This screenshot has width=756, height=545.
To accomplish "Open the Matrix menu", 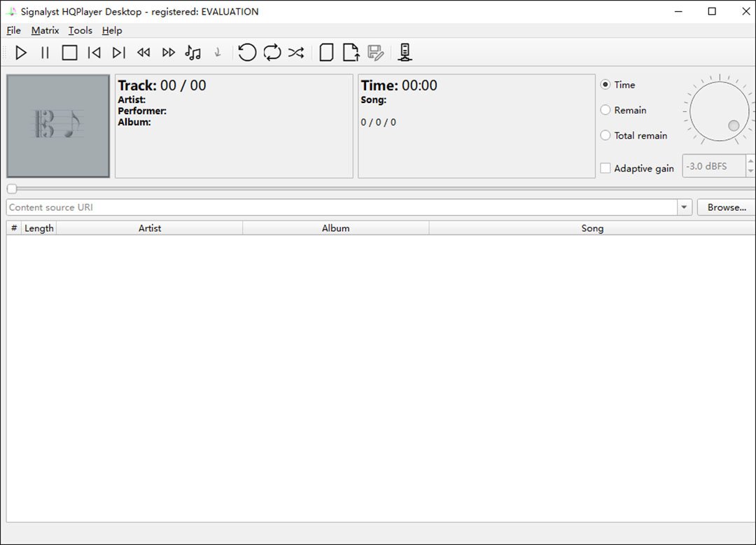I will pos(45,30).
